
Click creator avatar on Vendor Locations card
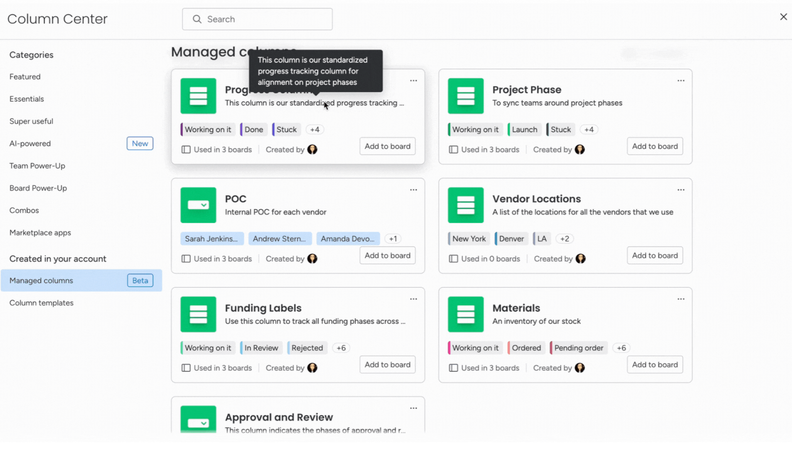coord(581,259)
